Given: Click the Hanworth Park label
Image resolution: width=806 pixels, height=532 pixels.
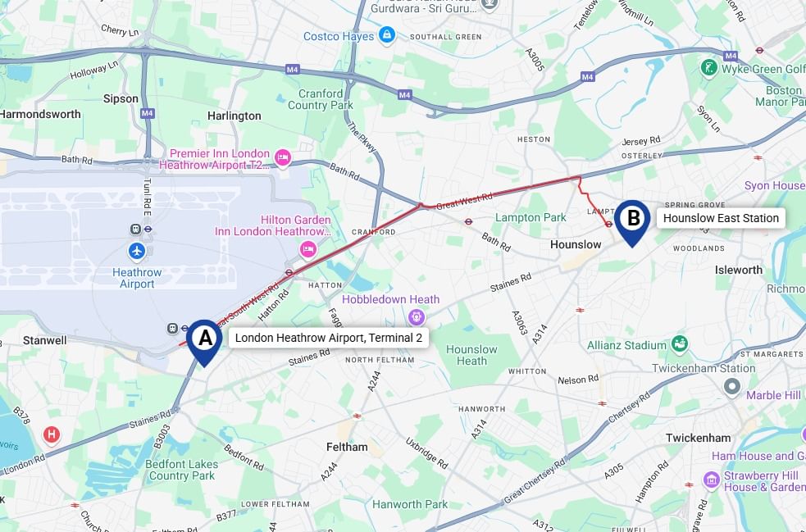Looking at the screenshot, I should pyautogui.click(x=410, y=504).
